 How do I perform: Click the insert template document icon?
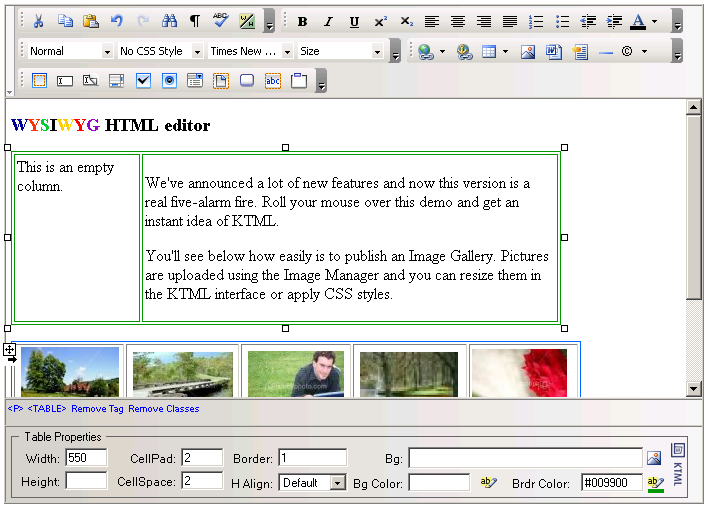coord(580,52)
